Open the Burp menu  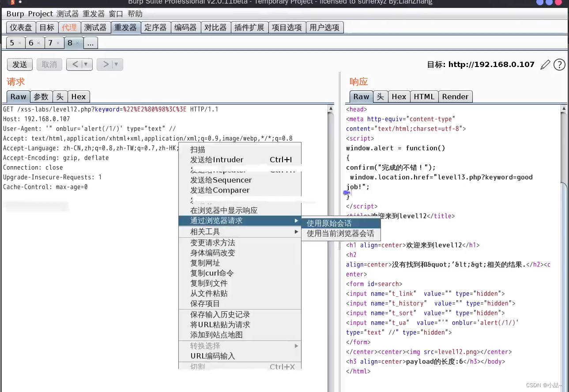point(15,14)
